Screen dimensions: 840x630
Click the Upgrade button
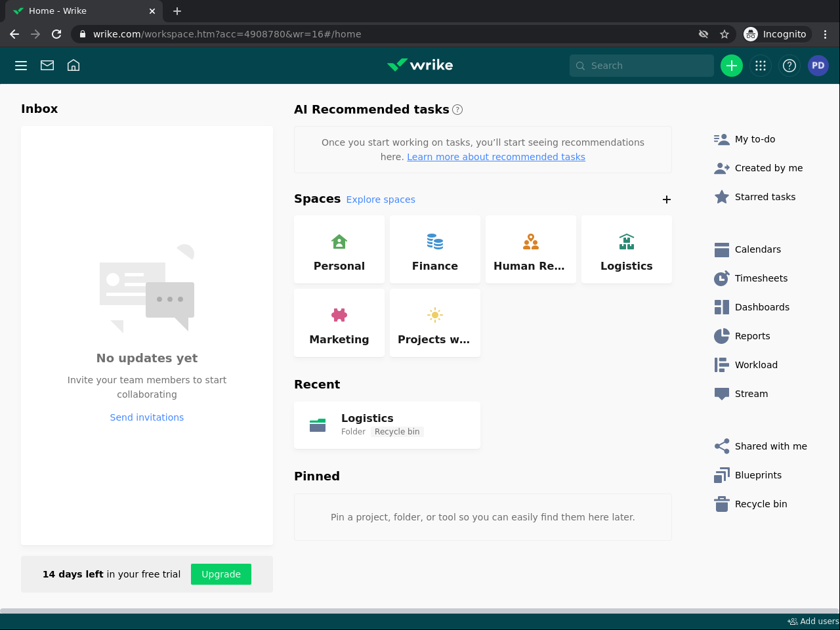[x=221, y=574]
